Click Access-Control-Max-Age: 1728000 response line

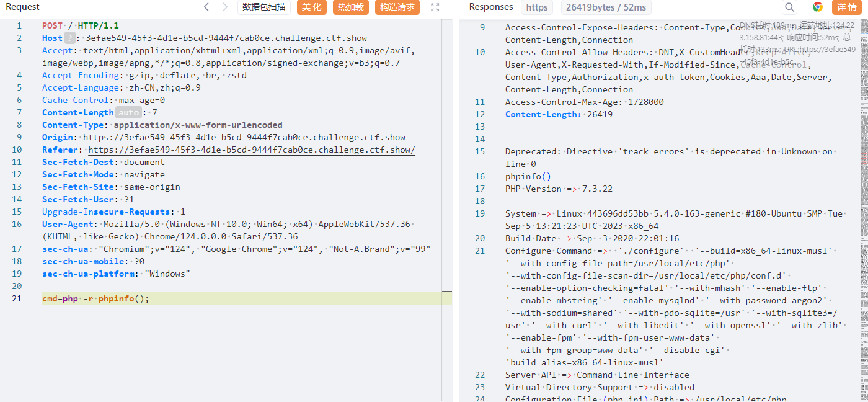[x=585, y=102]
